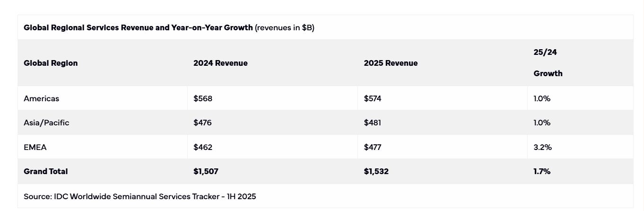Click the IDC Worldwide Semiannual Services Tracker source line
Viewport: 644px width, 211px height.
click(x=139, y=196)
